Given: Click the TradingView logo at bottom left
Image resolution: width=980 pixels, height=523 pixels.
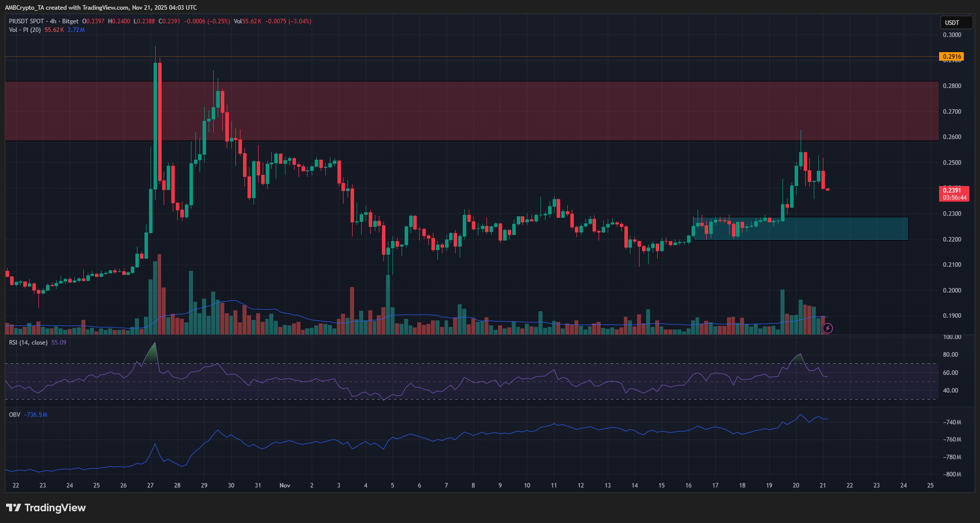Looking at the screenshot, I should click(x=46, y=508).
